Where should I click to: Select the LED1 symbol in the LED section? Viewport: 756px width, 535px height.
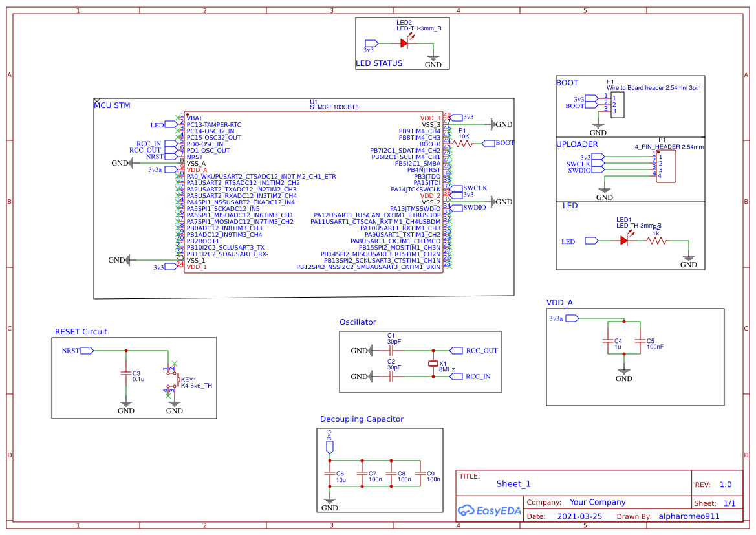623,241
